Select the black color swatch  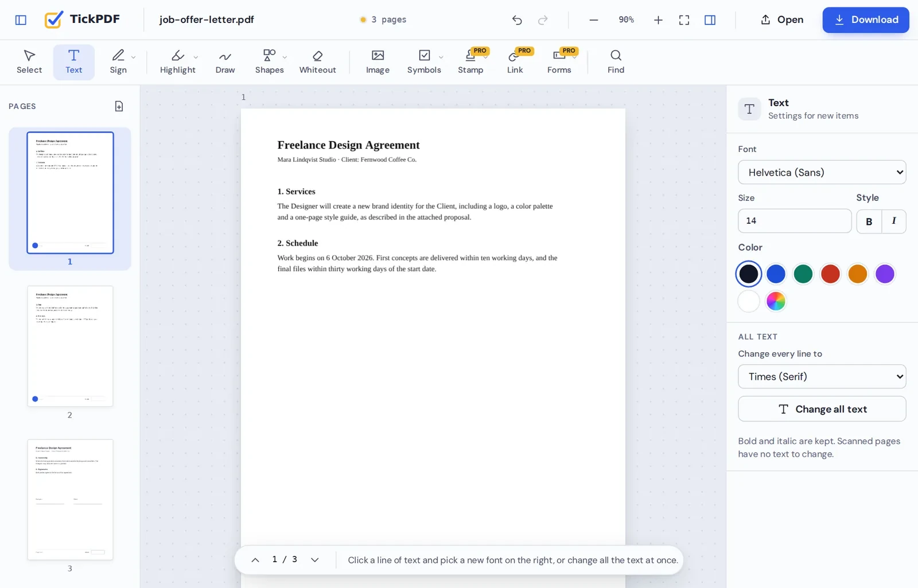(x=749, y=274)
